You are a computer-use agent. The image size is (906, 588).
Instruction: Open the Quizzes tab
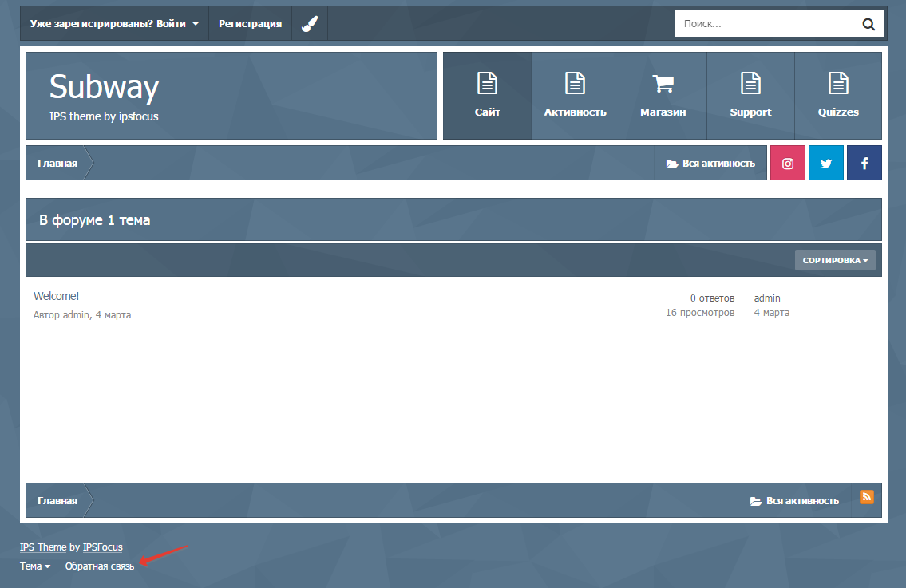[838, 96]
